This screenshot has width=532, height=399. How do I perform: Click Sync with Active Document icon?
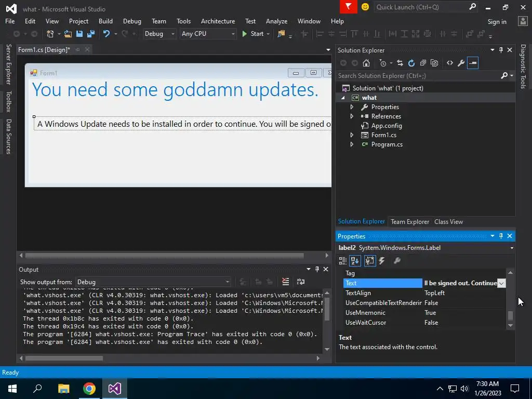pyautogui.click(x=400, y=63)
